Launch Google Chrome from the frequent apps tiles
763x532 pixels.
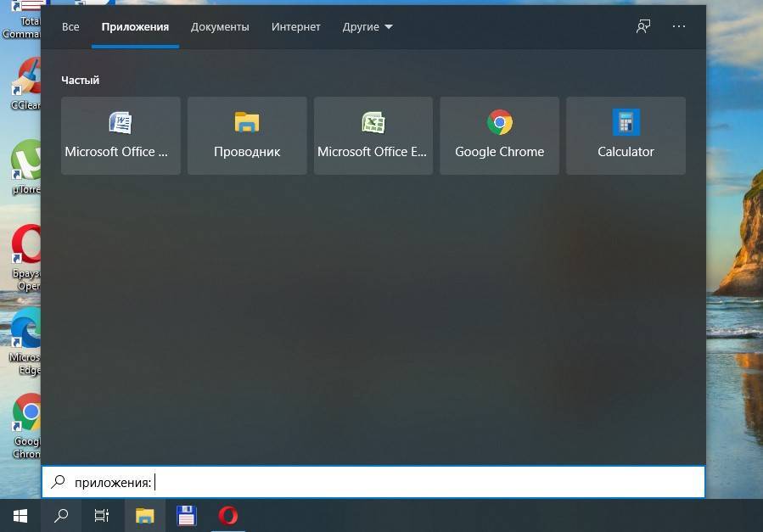pyautogui.click(x=499, y=136)
